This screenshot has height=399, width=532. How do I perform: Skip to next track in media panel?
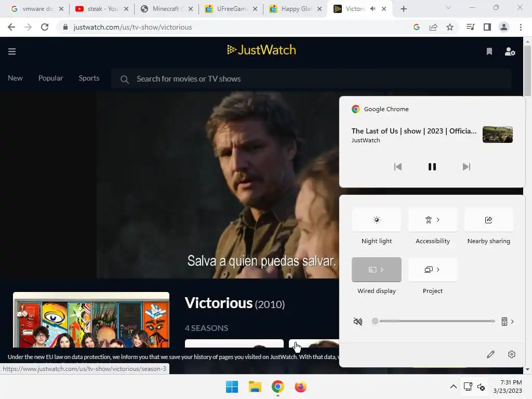pos(467,167)
